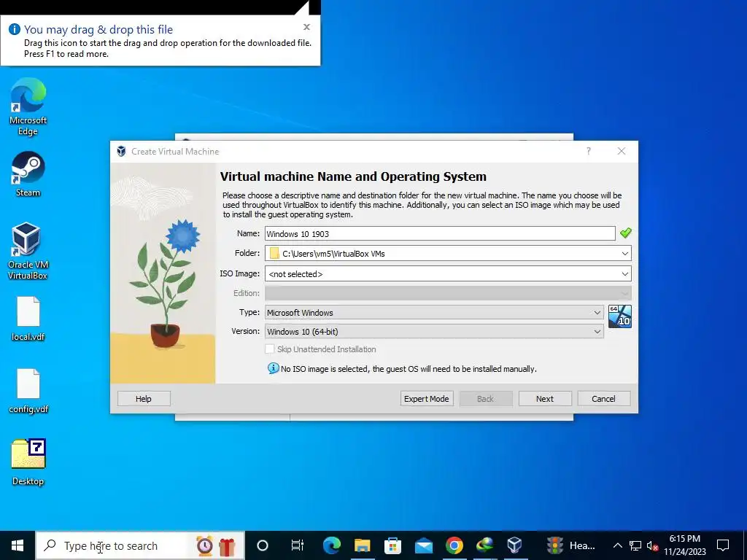Screen dimensions: 747x560
Task: Open Microsoft Edge from the taskbar
Action: pos(332,545)
